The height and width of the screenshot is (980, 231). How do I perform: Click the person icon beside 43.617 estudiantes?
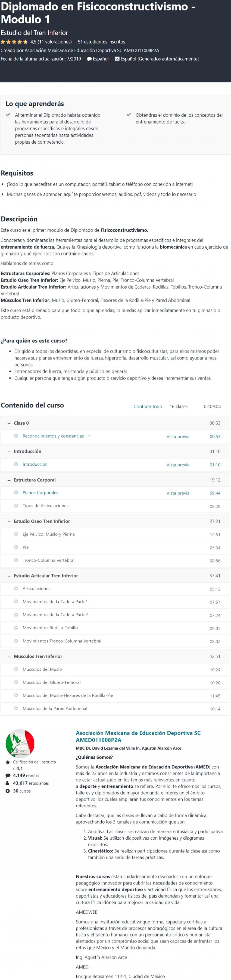pyautogui.click(x=8, y=783)
